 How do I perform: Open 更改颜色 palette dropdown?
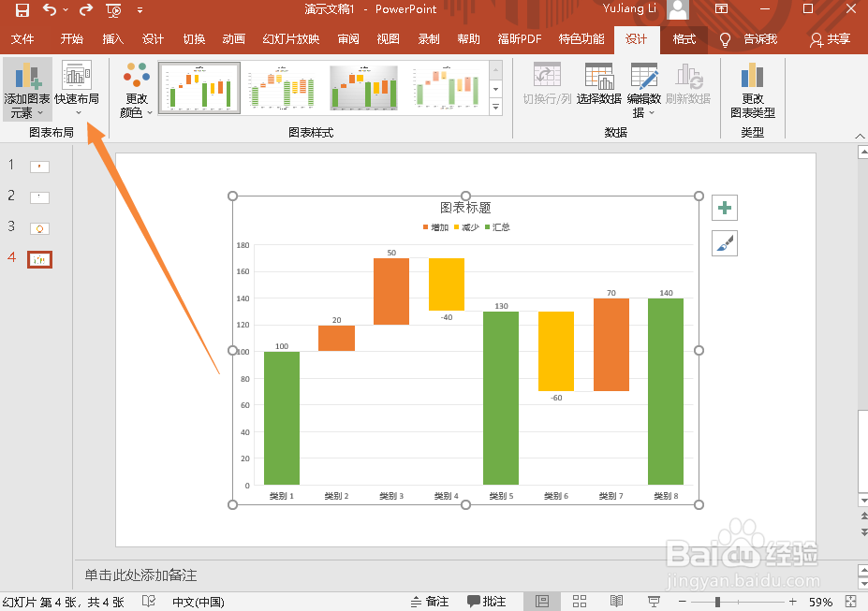coord(136,89)
